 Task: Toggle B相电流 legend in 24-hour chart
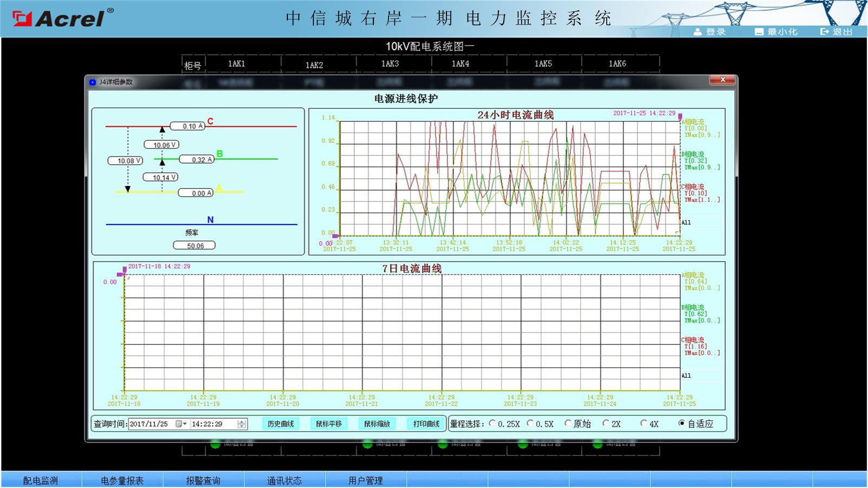(693, 155)
